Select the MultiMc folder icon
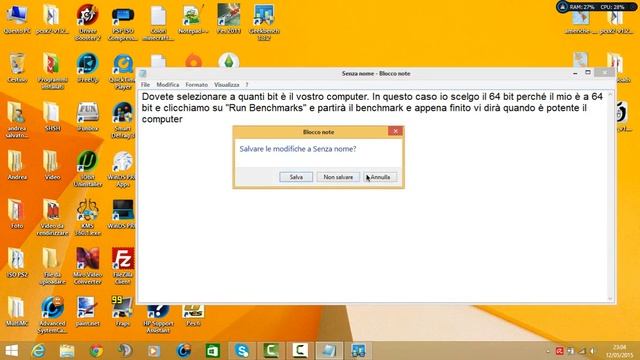 point(17,312)
